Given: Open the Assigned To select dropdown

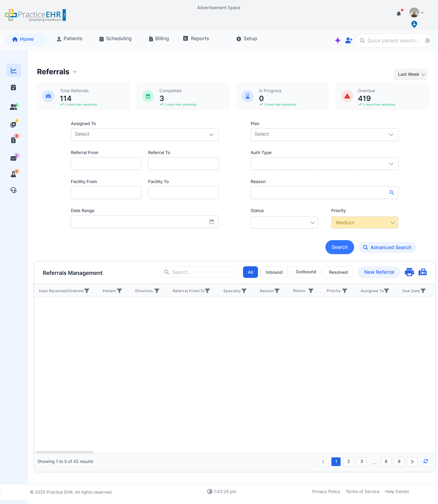Looking at the screenshot, I should pyautogui.click(x=144, y=134).
